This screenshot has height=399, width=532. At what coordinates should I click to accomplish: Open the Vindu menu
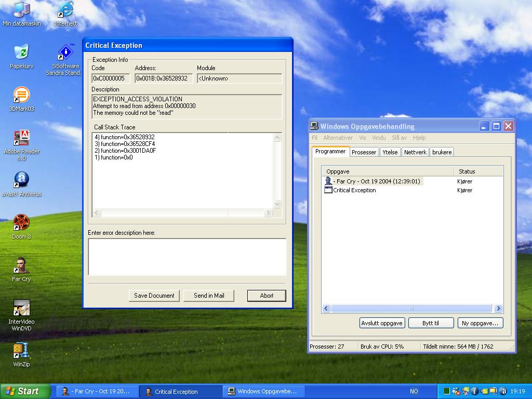[x=379, y=138]
